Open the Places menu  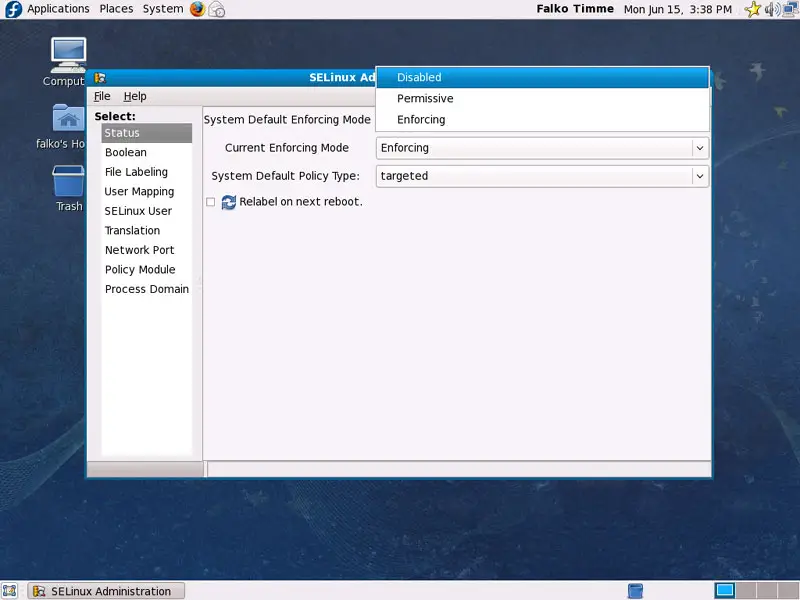pos(116,9)
